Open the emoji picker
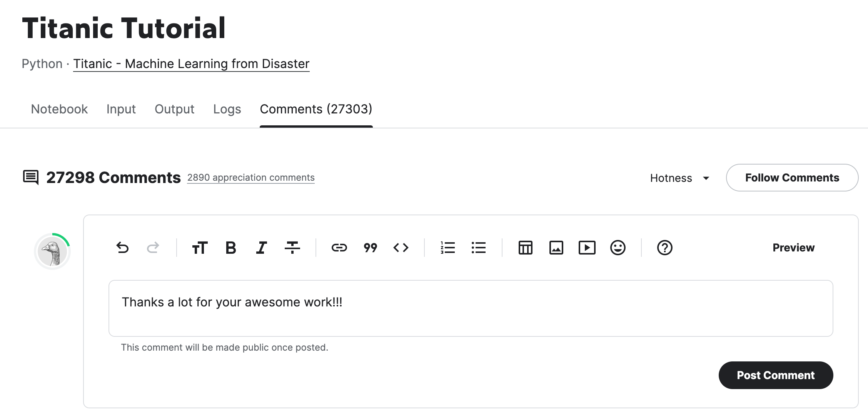 pyautogui.click(x=618, y=248)
